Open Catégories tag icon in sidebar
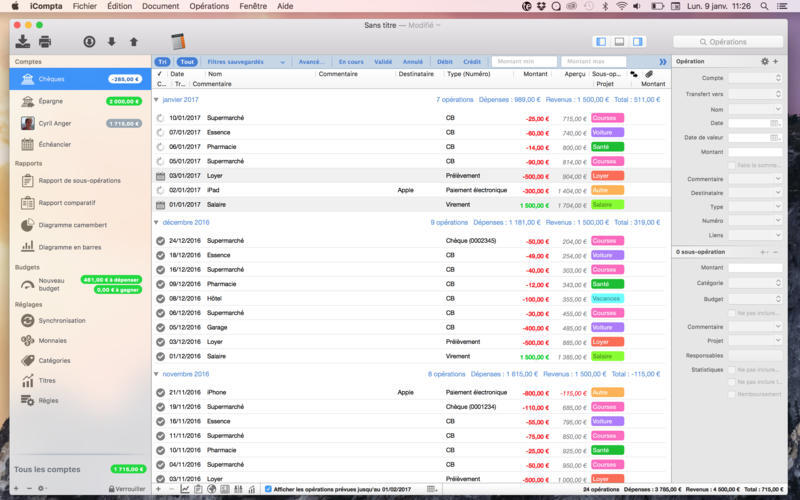Image resolution: width=800 pixels, height=500 pixels. [28, 360]
